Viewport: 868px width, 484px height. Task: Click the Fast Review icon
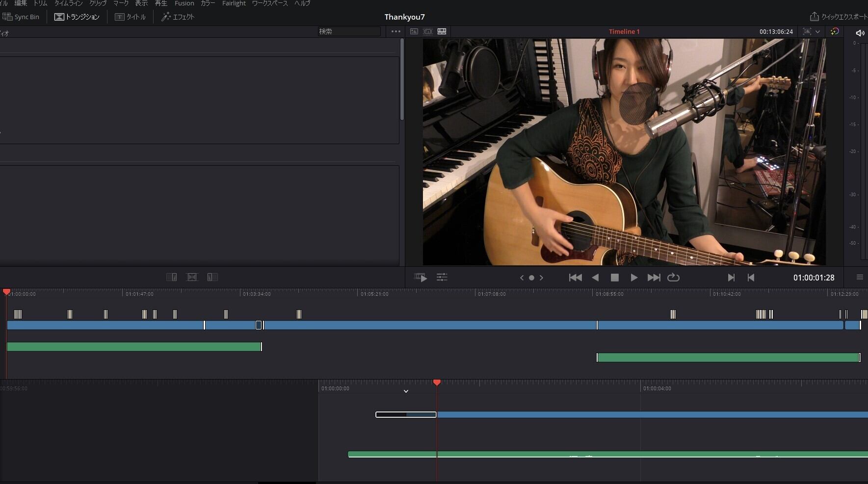[x=421, y=278]
